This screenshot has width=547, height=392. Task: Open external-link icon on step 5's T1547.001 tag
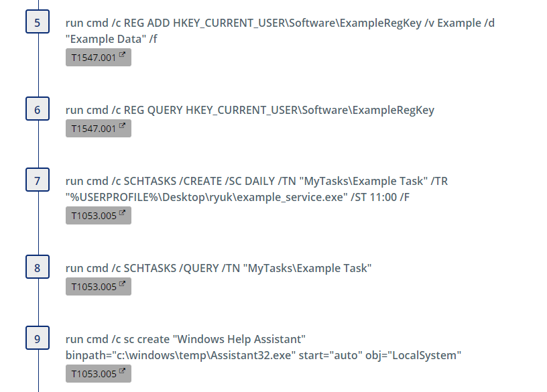coord(122,54)
